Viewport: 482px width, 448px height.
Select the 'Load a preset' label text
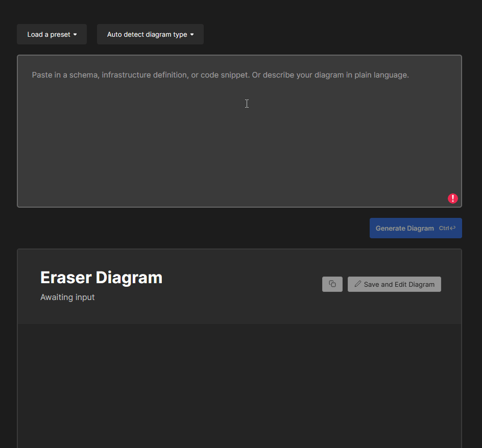[x=49, y=35]
